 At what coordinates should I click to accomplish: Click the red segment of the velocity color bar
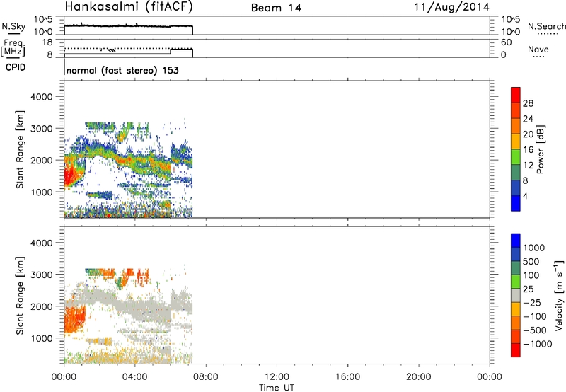pyautogui.click(x=516, y=350)
